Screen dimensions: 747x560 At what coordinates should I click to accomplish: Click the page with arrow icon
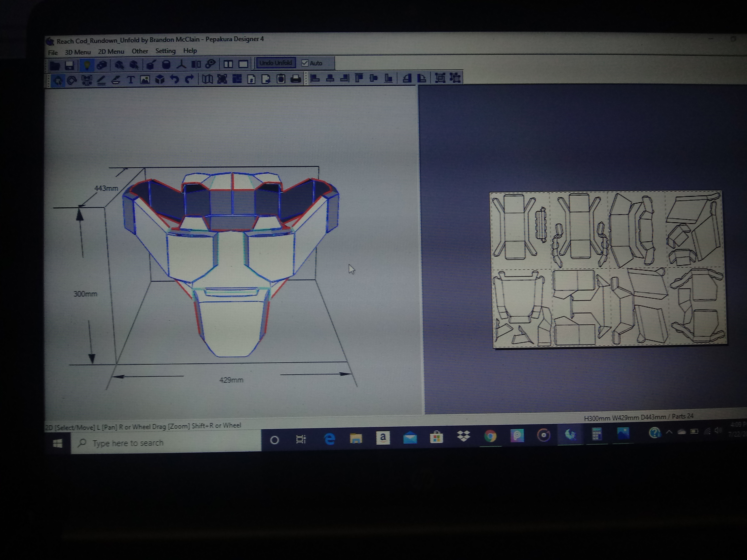(251, 79)
